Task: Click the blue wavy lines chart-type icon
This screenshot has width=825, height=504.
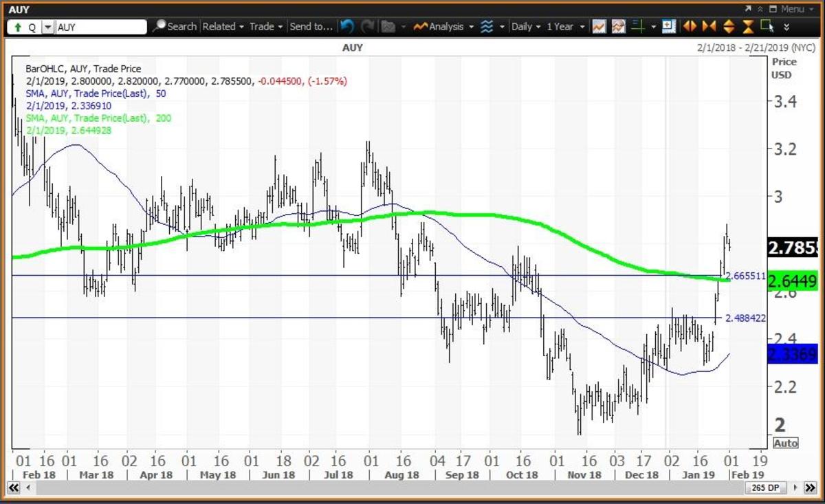Action: pos(486,27)
